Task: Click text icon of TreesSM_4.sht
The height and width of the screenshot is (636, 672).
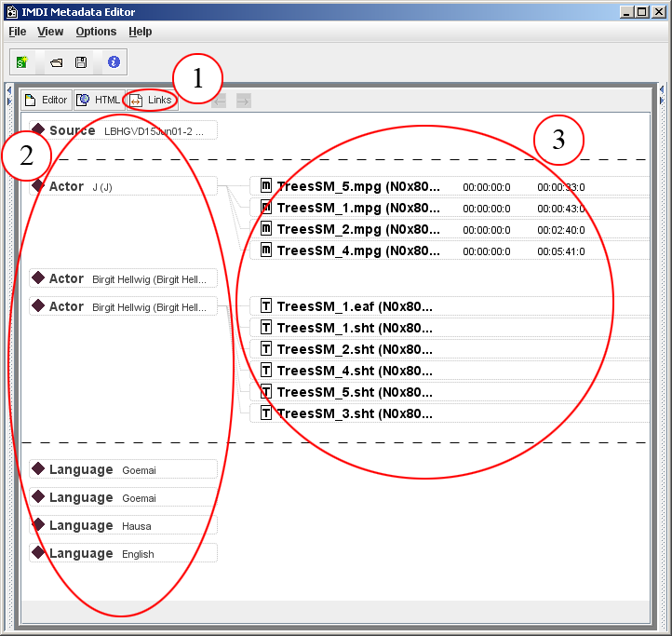Action: tap(266, 370)
